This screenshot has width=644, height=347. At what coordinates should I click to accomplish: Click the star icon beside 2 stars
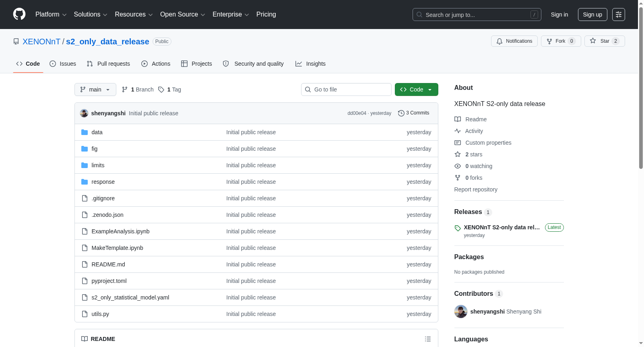pyautogui.click(x=458, y=154)
